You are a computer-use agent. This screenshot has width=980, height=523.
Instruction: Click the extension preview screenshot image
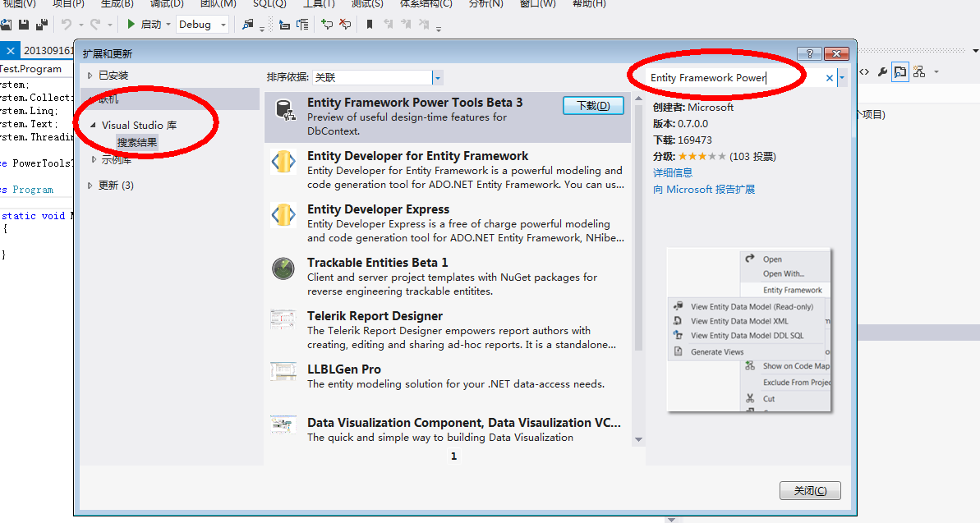(x=748, y=330)
